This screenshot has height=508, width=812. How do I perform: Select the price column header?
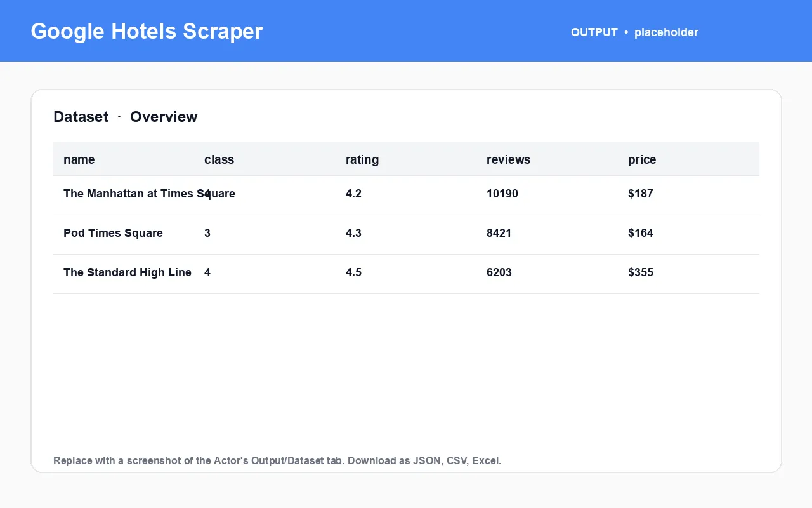[642, 159]
